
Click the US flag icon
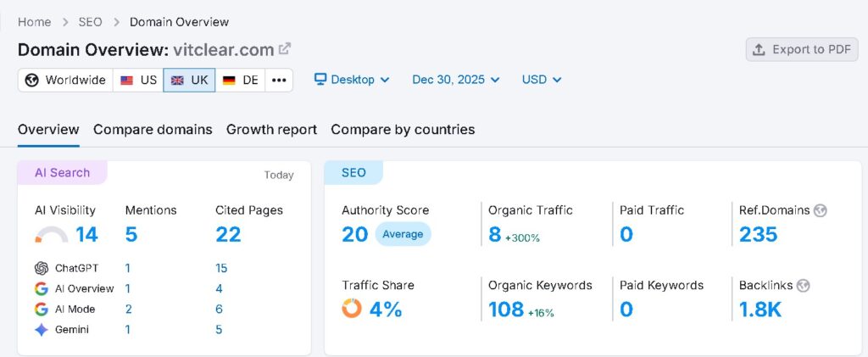(127, 81)
